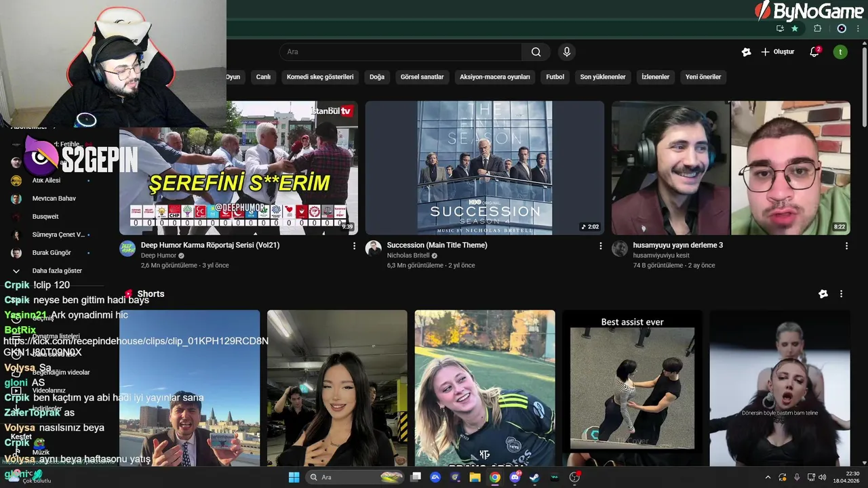Select 'Son yüklenenler' filter chip
This screenshot has width=868, height=488.
pyautogui.click(x=603, y=77)
